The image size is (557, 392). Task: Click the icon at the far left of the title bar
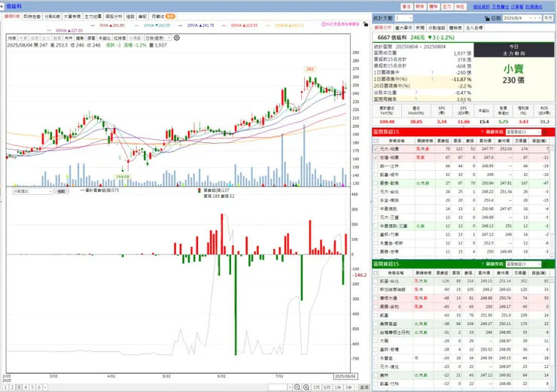[x=2, y=6]
